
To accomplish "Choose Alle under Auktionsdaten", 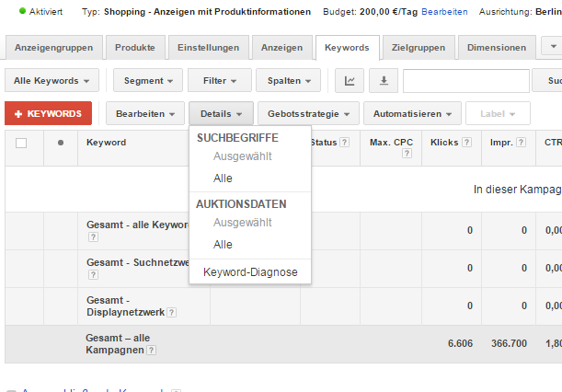I will tap(223, 245).
